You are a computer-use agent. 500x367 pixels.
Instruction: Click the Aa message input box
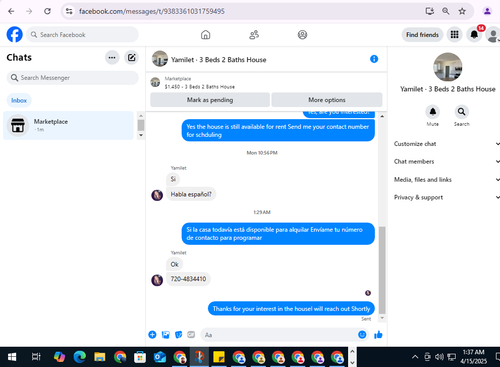point(280,335)
